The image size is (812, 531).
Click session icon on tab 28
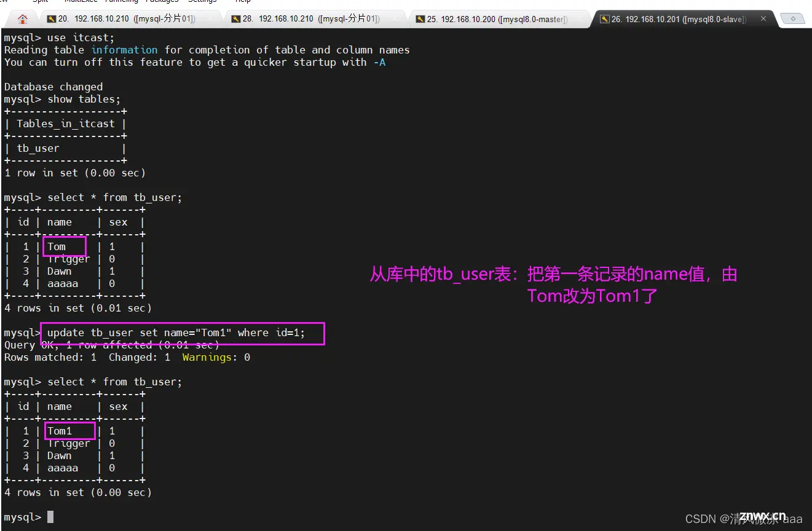[x=235, y=19]
